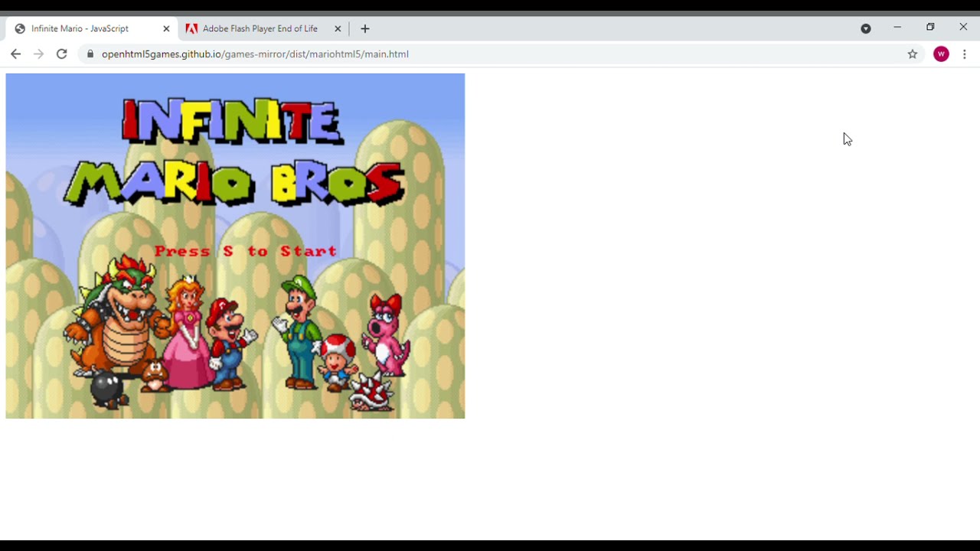This screenshot has height=551, width=980.
Task: Click the globe favicon on the Mario tab
Action: tap(20, 29)
